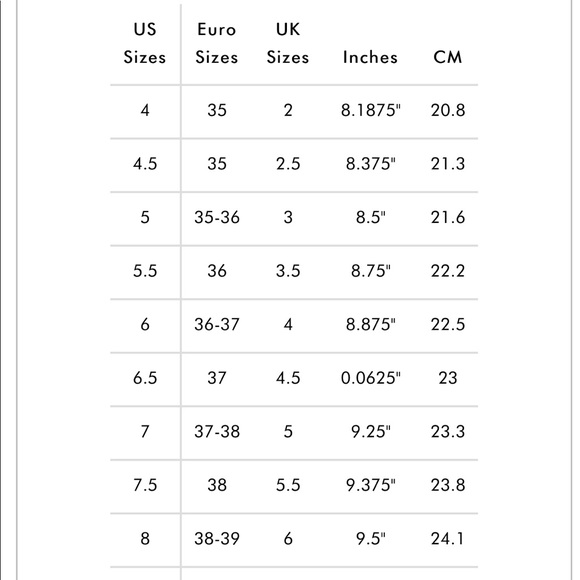Screen dimensions: 580x580
Task: Click the 8.5" inches value
Action: pos(371,218)
